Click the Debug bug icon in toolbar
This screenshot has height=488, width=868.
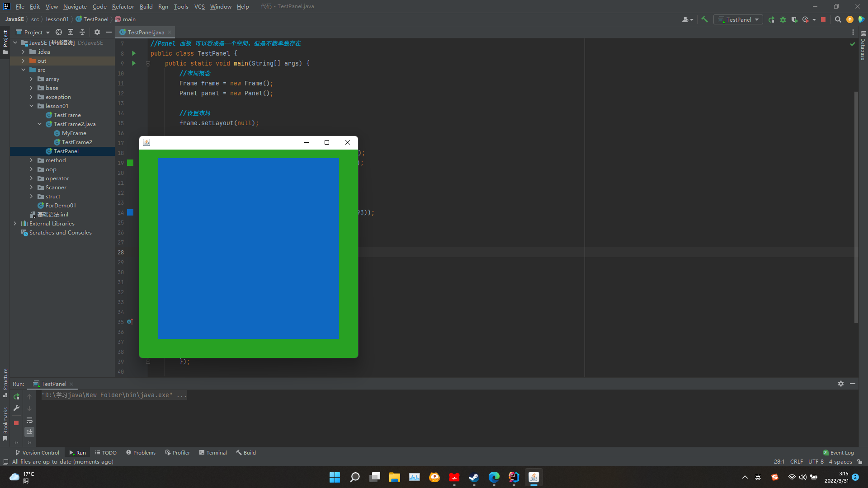click(783, 19)
